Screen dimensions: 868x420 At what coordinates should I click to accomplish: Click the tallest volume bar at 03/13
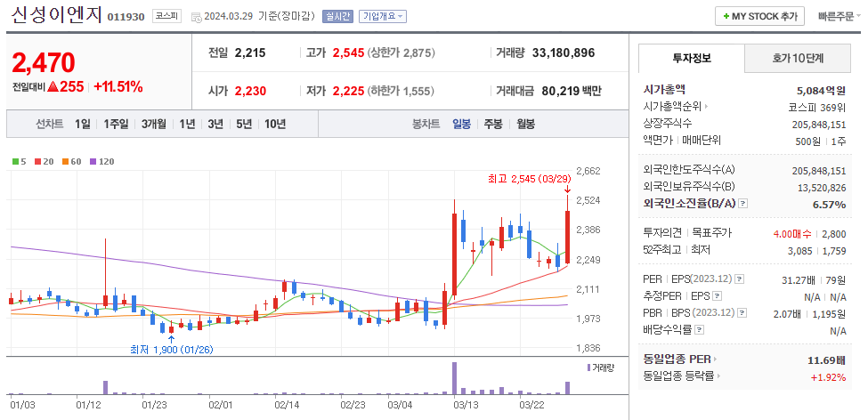(455, 378)
